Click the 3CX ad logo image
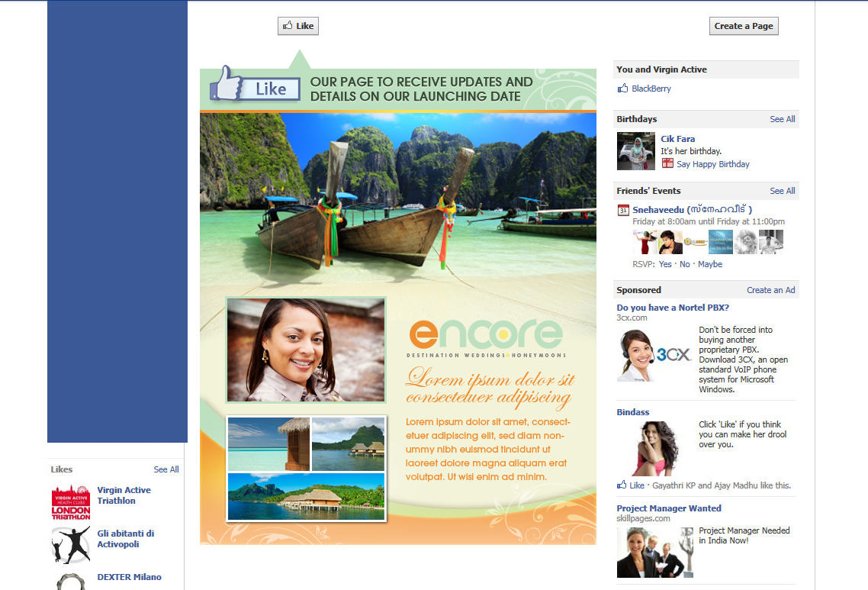This screenshot has width=868, height=590. (x=654, y=355)
